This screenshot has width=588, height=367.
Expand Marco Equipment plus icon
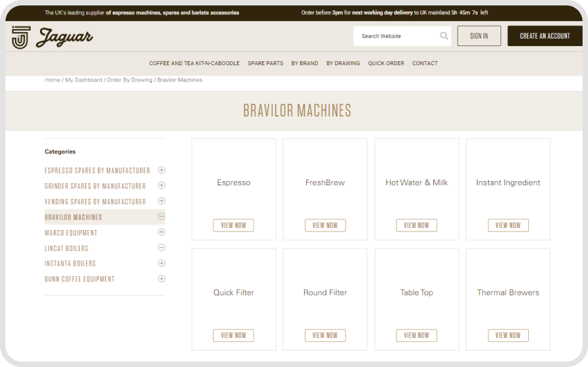[x=162, y=232]
